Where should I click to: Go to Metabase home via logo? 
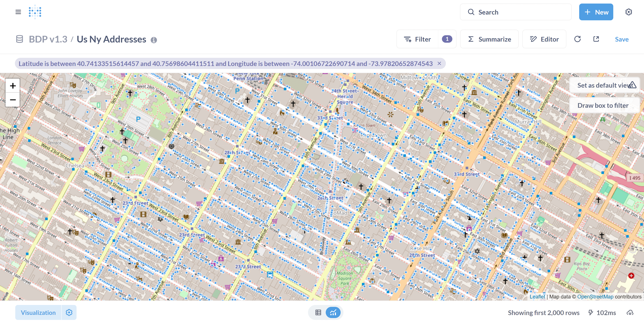pyautogui.click(x=35, y=12)
